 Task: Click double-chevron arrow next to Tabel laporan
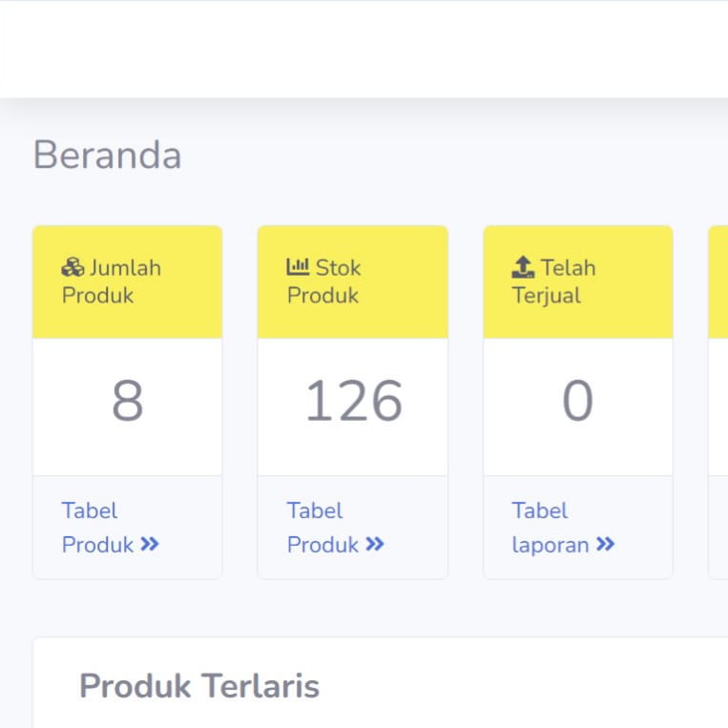[x=605, y=545]
